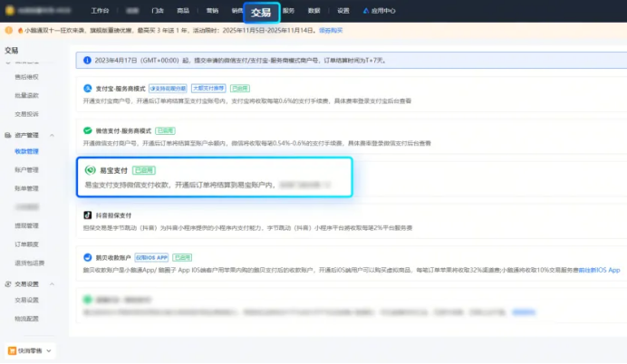Select 账单管理 in sidebar
The image size is (627, 364).
[27, 188]
